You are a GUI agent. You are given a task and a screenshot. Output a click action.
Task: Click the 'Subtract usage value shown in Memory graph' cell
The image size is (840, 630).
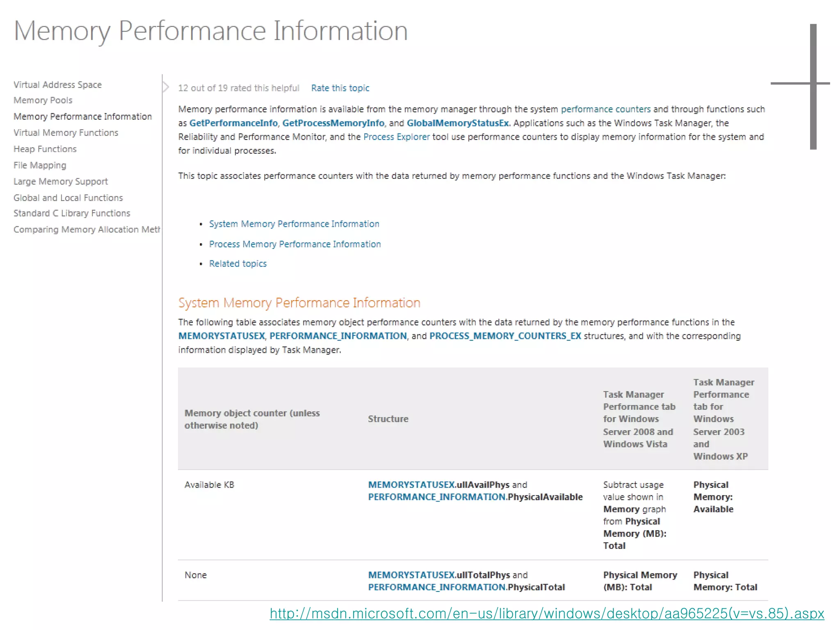(635, 515)
